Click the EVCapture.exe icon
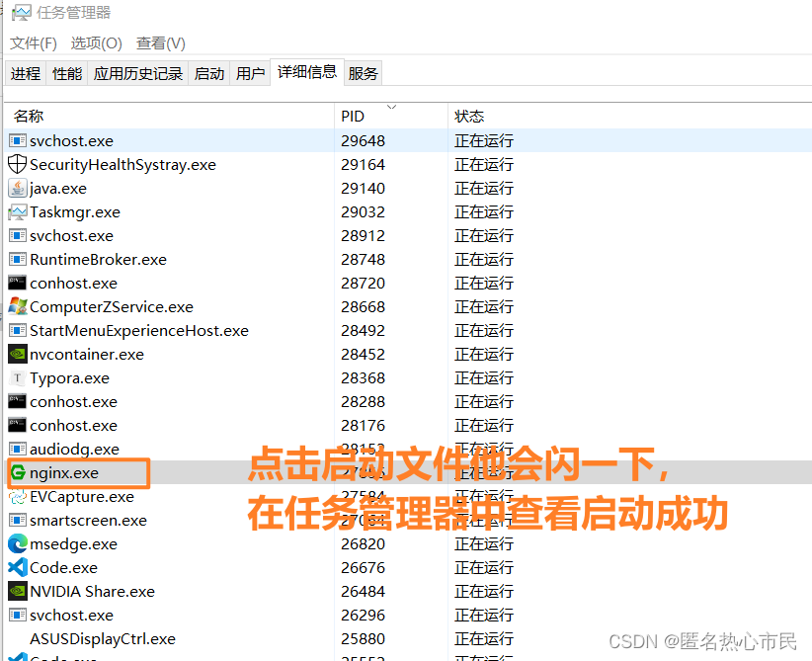812x661 pixels. (x=17, y=496)
